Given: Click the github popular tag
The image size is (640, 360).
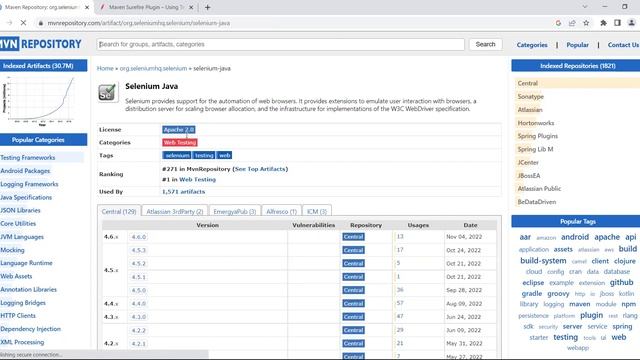Looking at the screenshot, I should pos(621,282).
